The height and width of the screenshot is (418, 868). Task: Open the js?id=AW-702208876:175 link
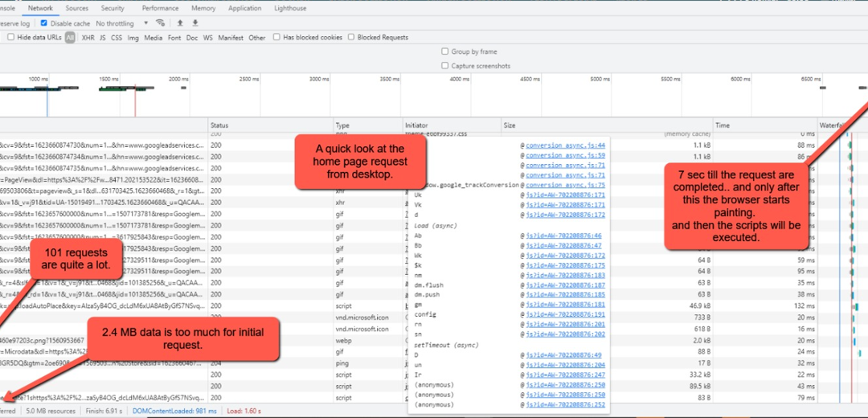565,265
